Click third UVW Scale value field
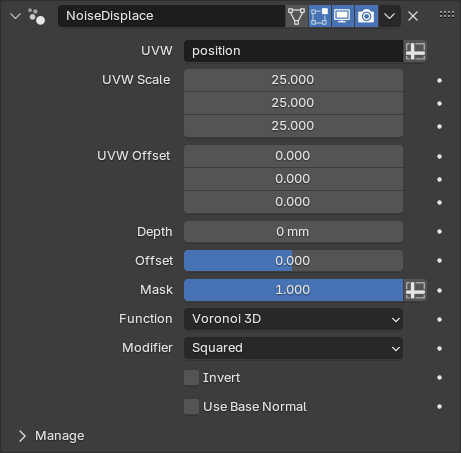Image resolution: width=461 pixels, height=453 pixels. click(293, 126)
